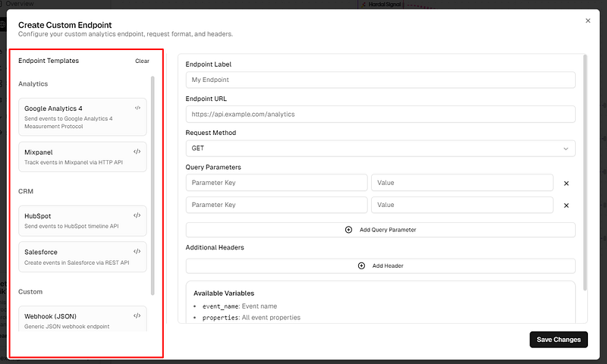This screenshot has height=364, width=607.
Task: Clear the selected endpoint template
Action: 142,61
